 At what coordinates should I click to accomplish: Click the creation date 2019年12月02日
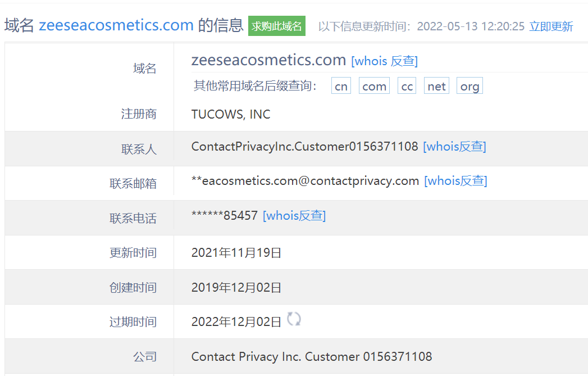236,288
